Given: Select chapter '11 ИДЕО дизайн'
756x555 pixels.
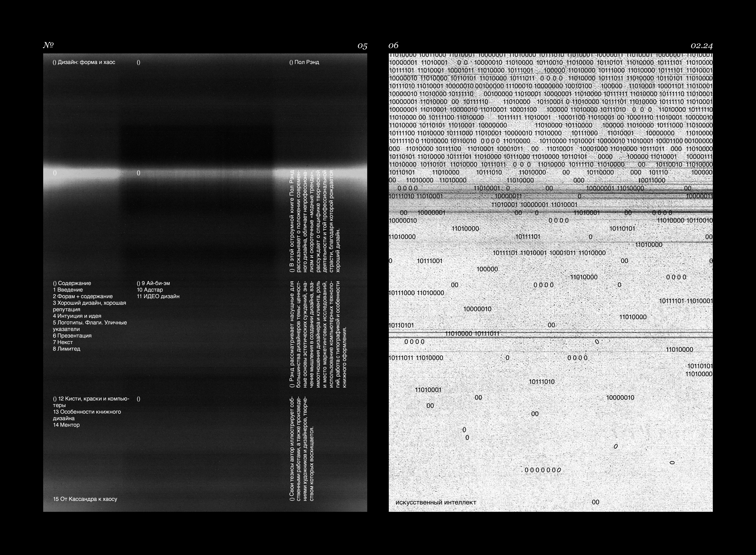Looking at the screenshot, I should 158,296.
